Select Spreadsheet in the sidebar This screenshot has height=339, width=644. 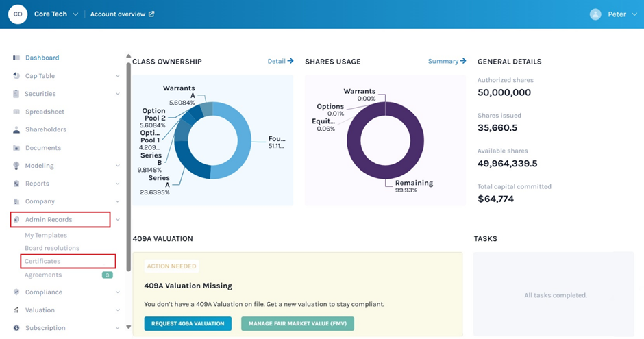point(45,112)
